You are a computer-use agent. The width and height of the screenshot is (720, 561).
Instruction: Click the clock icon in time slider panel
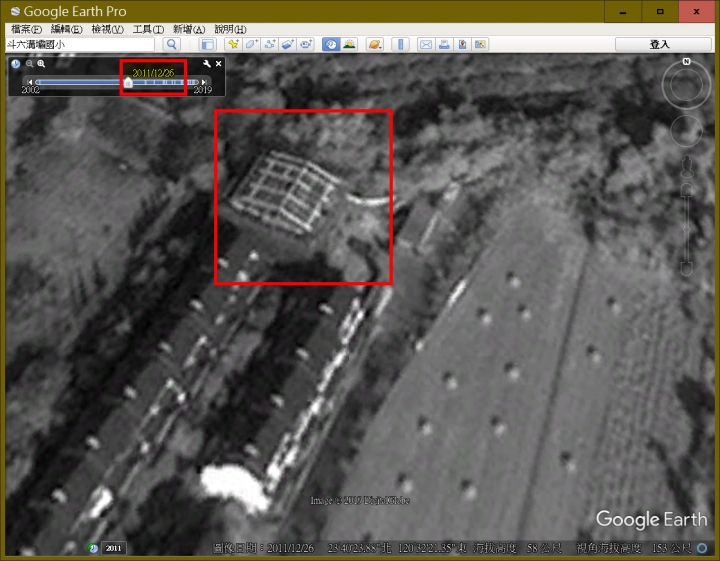tap(16, 64)
